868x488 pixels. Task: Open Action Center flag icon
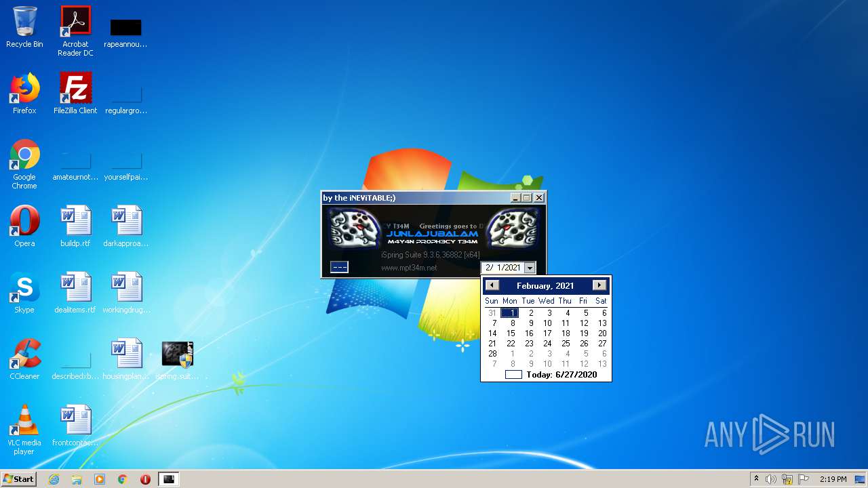(x=804, y=479)
